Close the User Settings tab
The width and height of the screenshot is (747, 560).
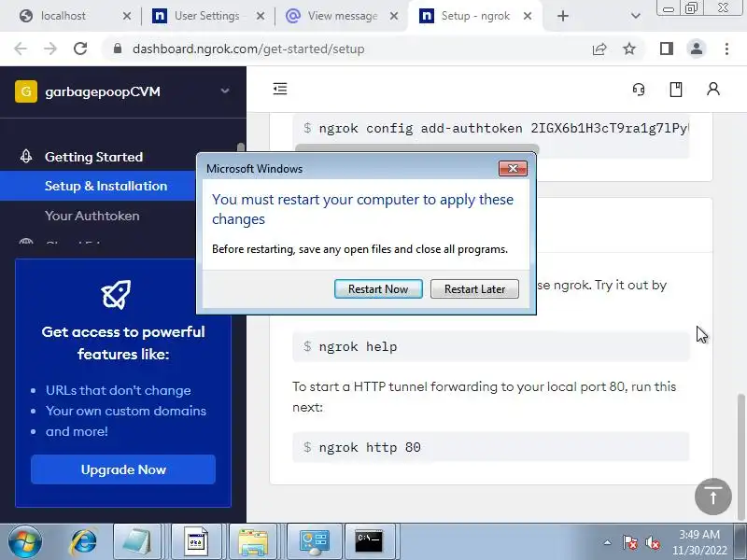(261, 16)
